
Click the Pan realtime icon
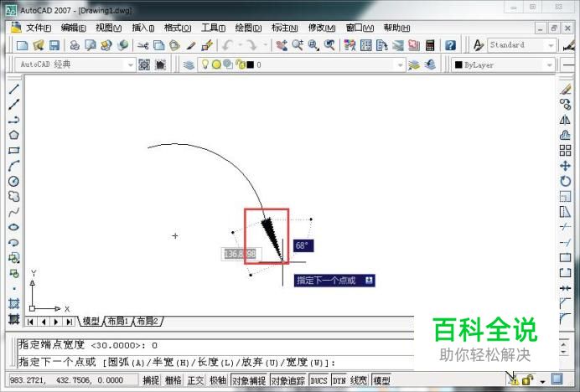pos(281,45)
